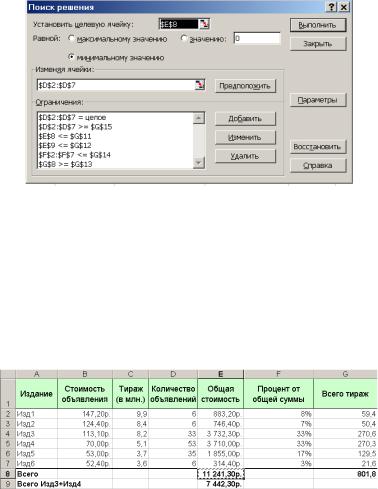Viewport: 378px width, 489px height.
Task: Click circulation cell 129,5
Action: point(345,454)
